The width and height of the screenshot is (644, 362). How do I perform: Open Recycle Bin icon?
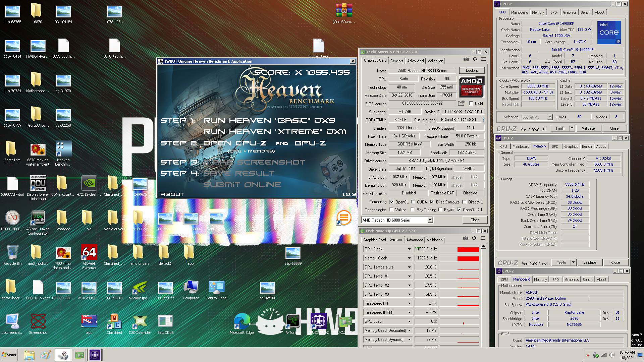[x=12, y=255]
